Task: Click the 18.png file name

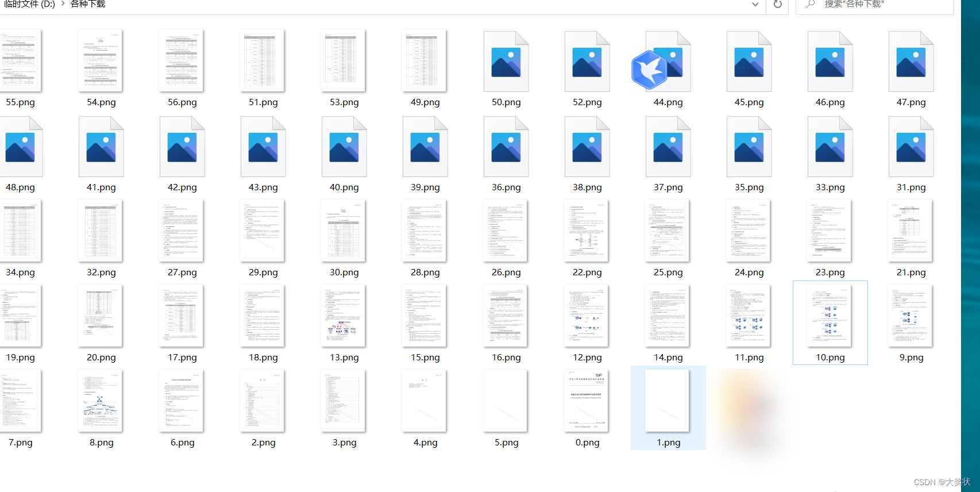Action: pos(263,358)
